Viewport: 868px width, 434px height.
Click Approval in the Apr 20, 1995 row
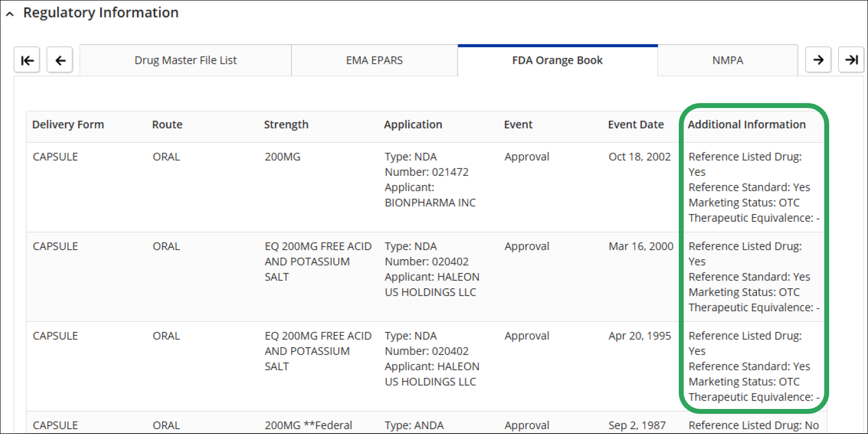tap(527, 336)
